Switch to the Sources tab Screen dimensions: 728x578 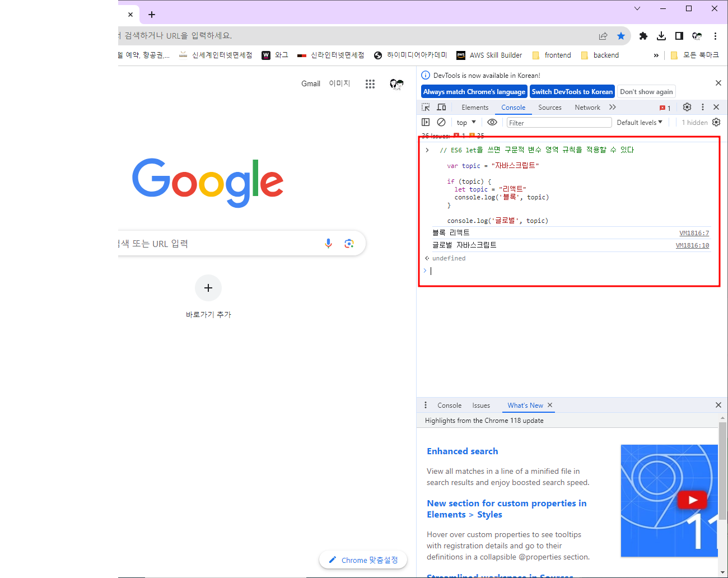550,108
